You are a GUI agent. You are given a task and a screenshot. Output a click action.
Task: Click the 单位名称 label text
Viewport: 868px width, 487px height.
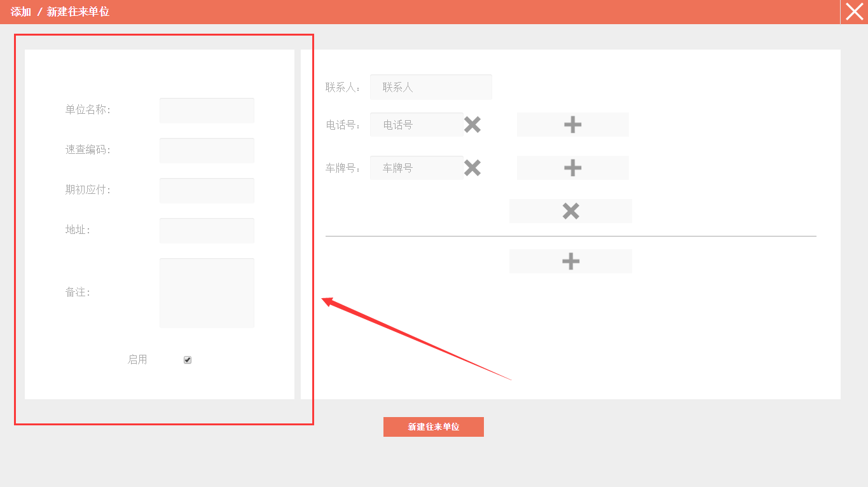88,110
